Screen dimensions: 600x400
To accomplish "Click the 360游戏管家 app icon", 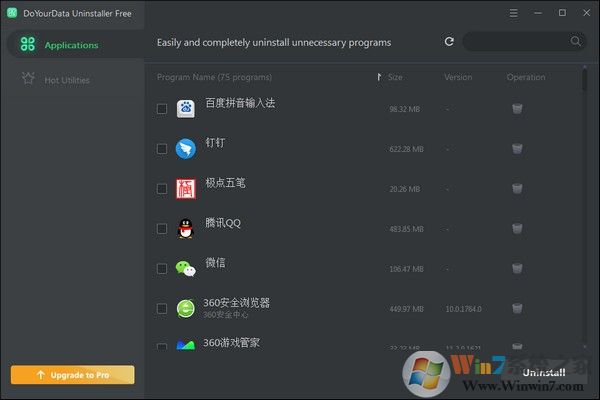I will pyautogui.click(x=186, y=344).
